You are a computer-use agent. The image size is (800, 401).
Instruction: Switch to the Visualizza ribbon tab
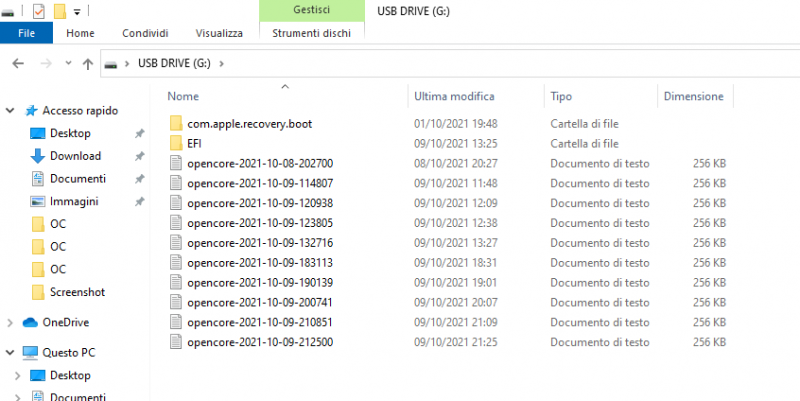(219, 33)
